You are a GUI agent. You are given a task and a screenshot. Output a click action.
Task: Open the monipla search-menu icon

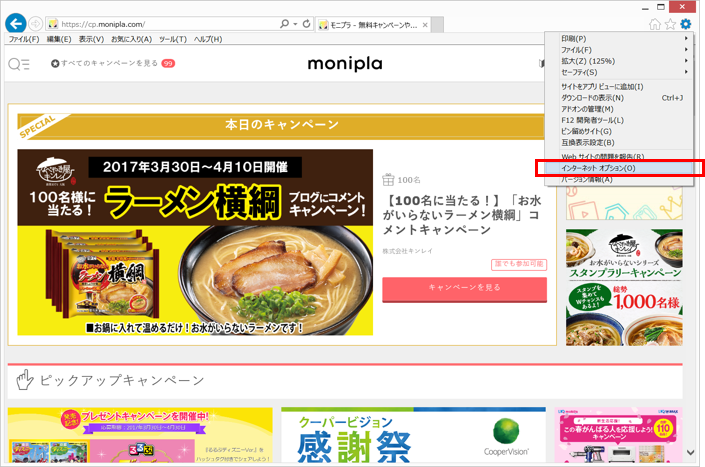click(19, 64)
